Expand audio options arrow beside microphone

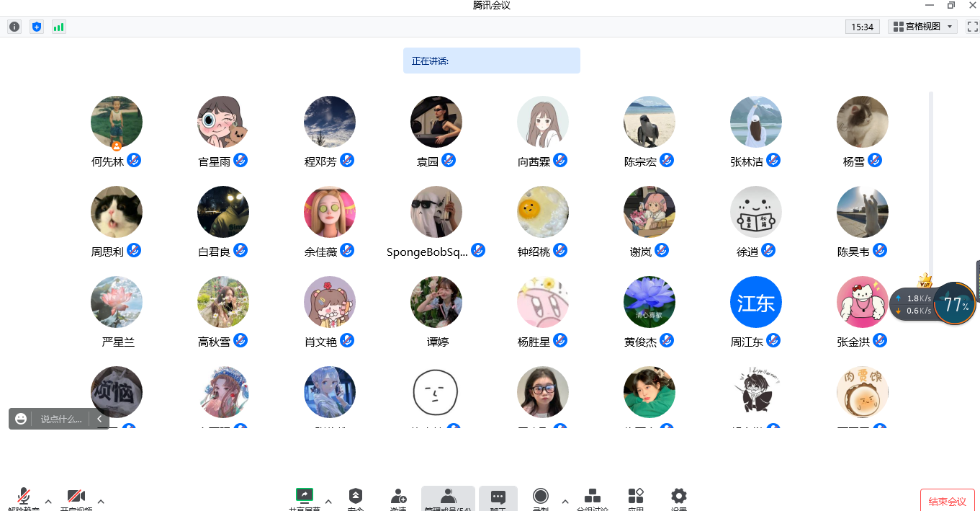pyautogui.click(x=48, y=501)
